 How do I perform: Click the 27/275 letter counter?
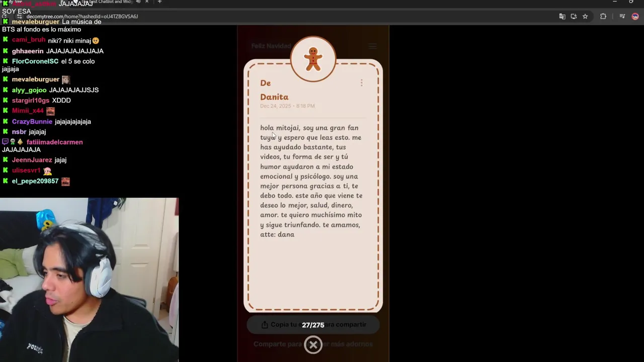click(313, 325)
